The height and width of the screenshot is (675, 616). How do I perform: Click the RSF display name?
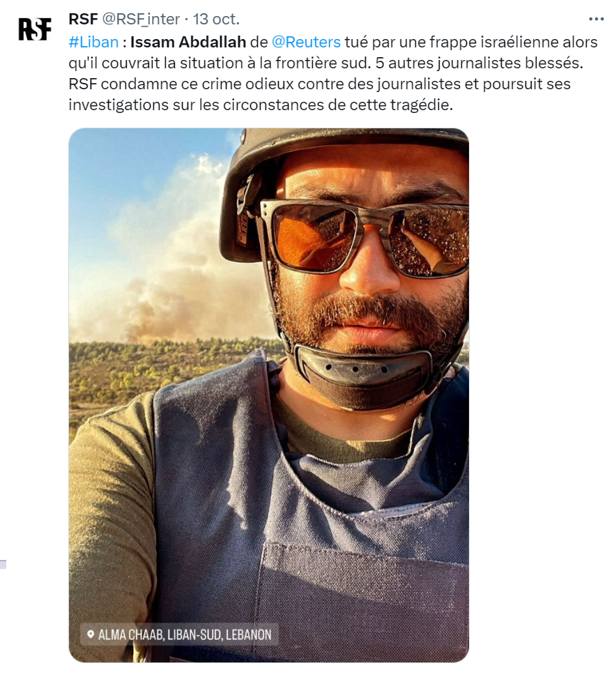coord(83,19)
